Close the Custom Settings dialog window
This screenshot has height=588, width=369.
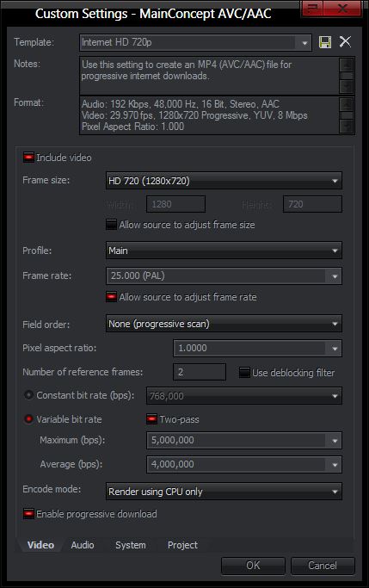click(x=342, y=9)
